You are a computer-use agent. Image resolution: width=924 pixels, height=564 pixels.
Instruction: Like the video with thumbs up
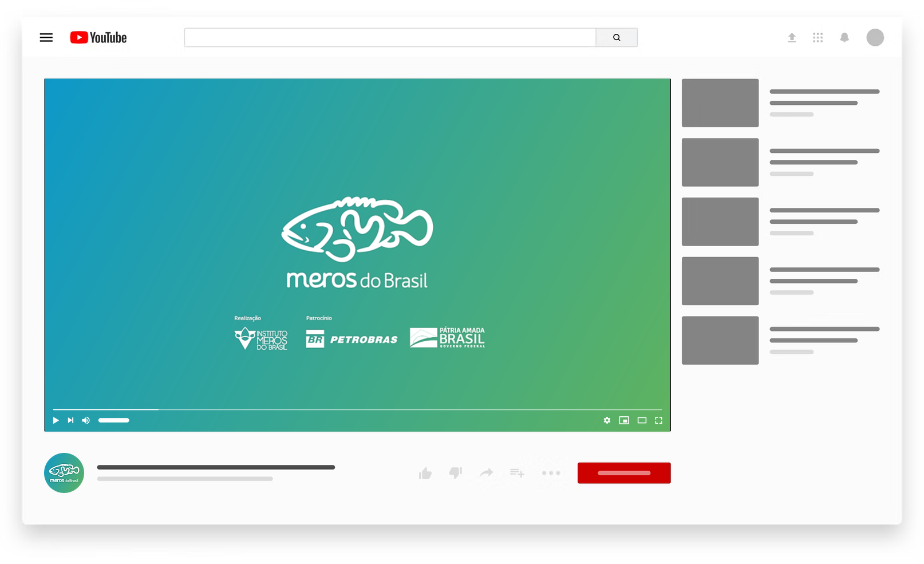(x=425, y=473)
